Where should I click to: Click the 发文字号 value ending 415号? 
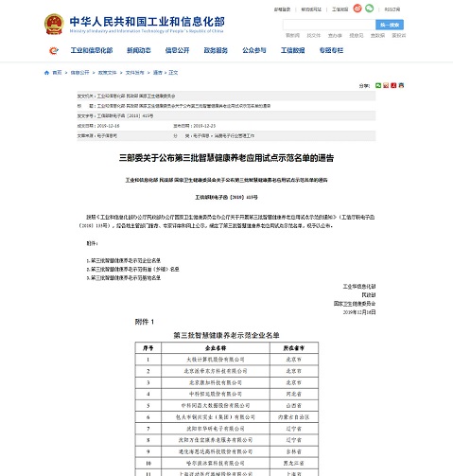125,116
